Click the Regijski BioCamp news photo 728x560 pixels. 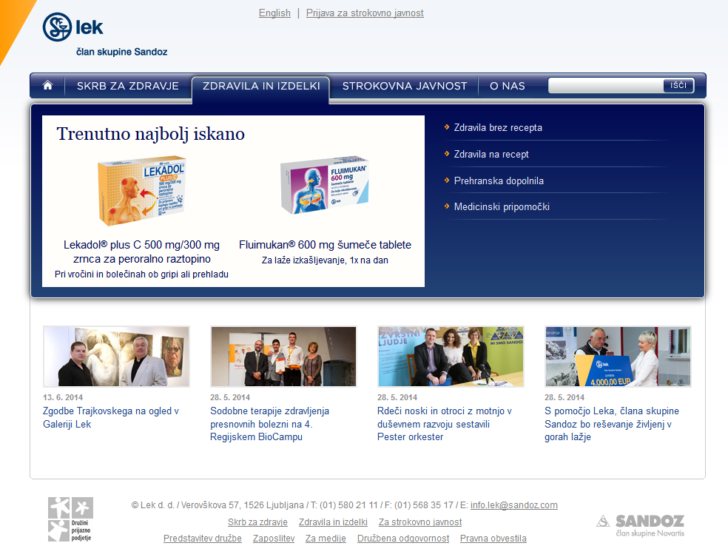click(x=283, y=357)
